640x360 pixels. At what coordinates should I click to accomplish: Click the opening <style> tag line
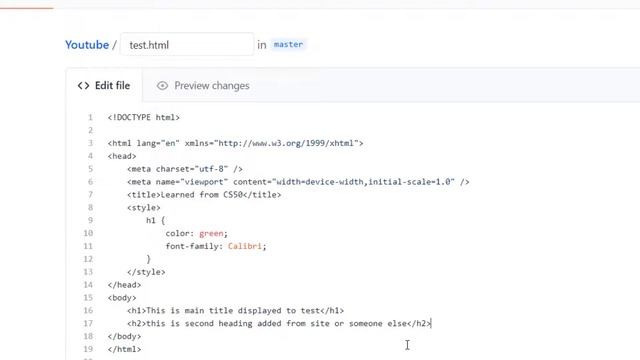[143, 207]
